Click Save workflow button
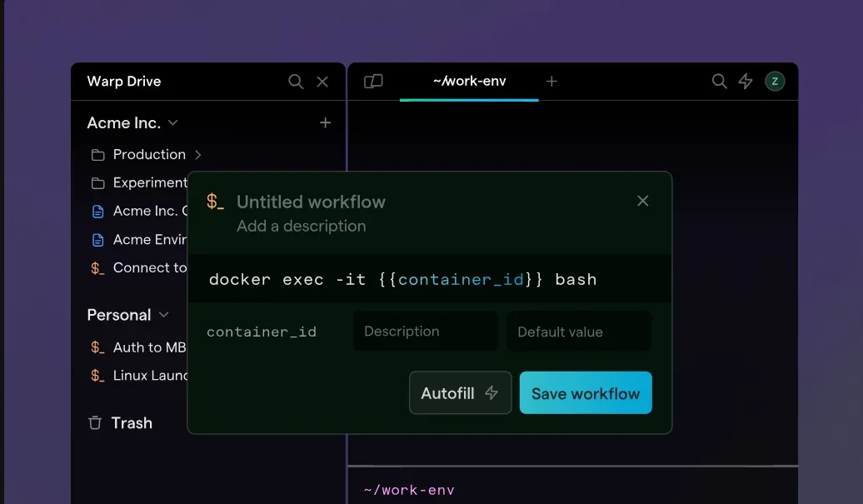Viewport: 863px width, 504px height. (586, 393)
